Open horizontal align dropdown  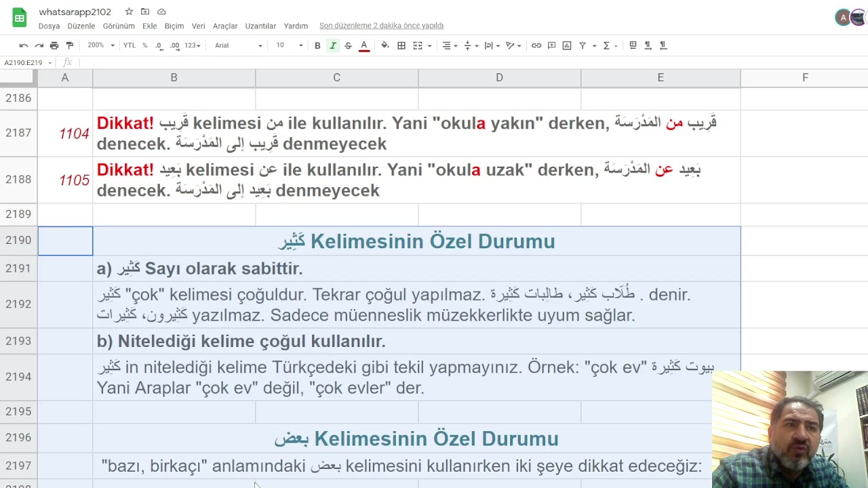(x=450, y=45)
